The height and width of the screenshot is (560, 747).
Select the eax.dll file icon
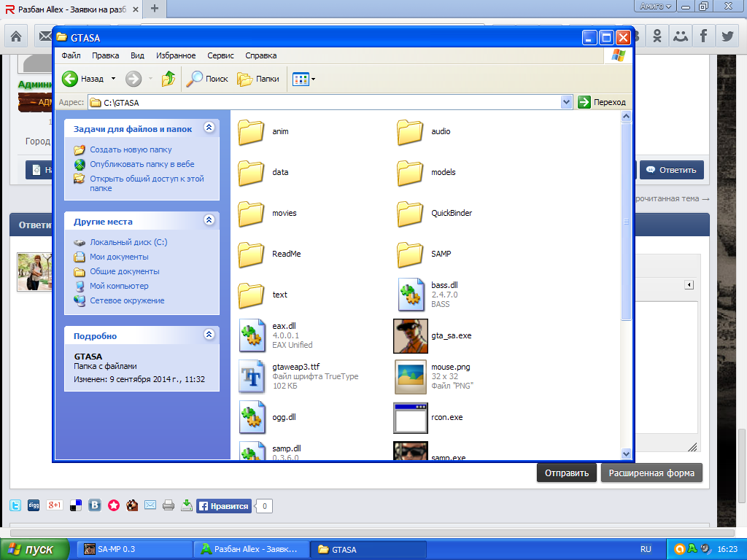point(252,335)
